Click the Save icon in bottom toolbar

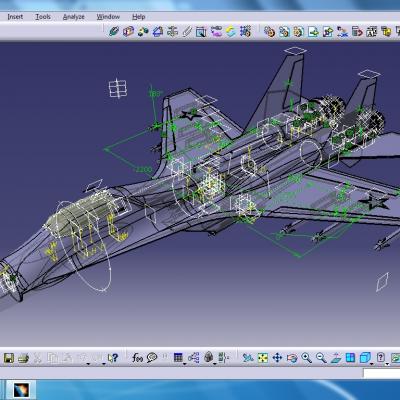(9, 358)
